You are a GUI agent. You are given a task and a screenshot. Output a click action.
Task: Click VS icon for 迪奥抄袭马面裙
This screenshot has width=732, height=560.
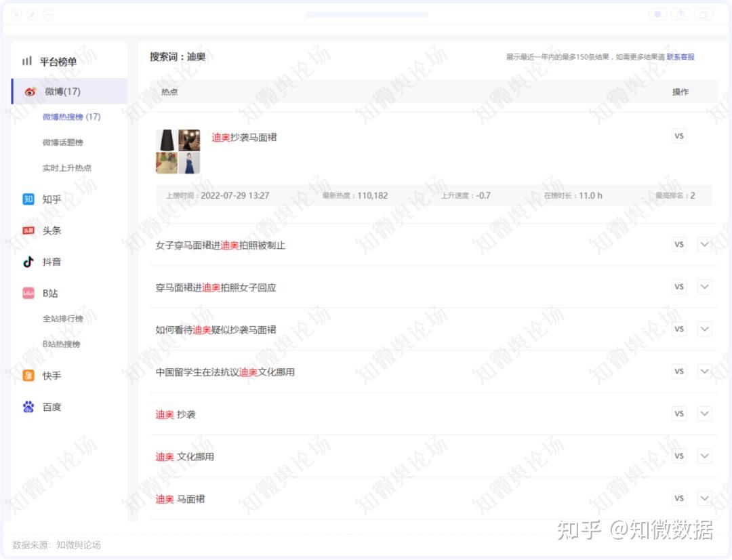click(x=679, y=136)
